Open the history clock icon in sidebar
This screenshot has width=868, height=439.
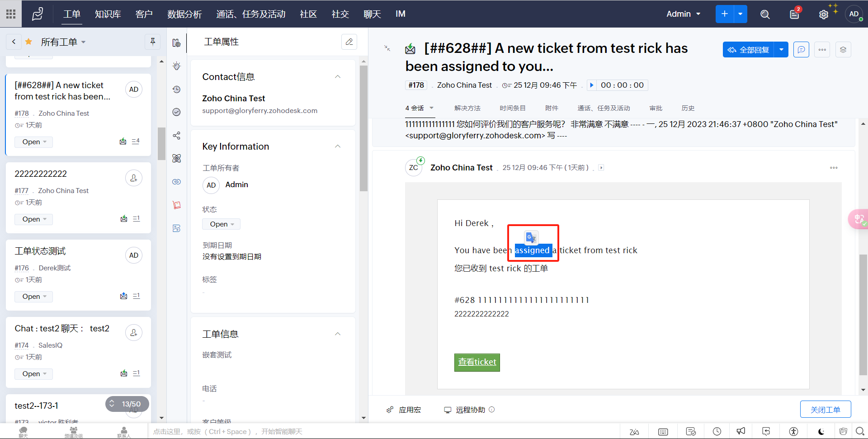click(177, 90)
